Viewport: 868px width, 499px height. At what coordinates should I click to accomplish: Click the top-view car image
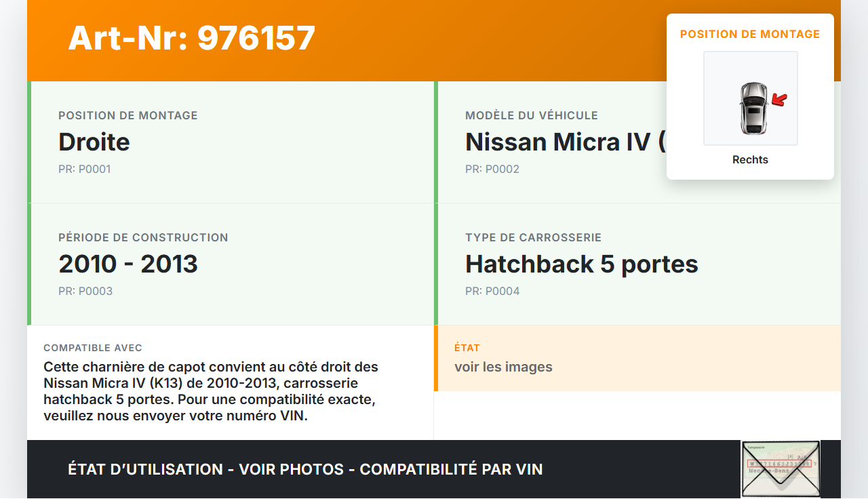coord(753,107)
